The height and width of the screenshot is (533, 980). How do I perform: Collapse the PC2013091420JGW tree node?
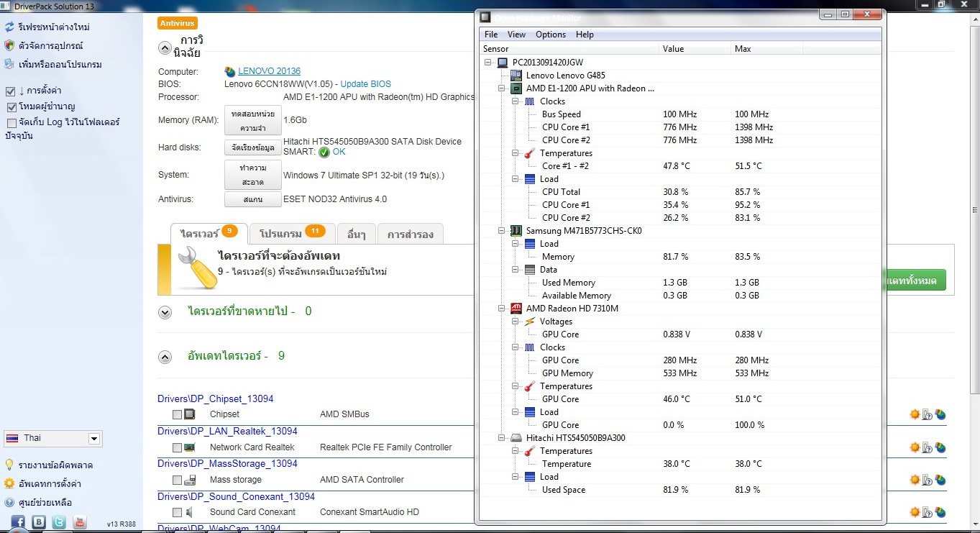pyautogui.click(x=488, y=63)
